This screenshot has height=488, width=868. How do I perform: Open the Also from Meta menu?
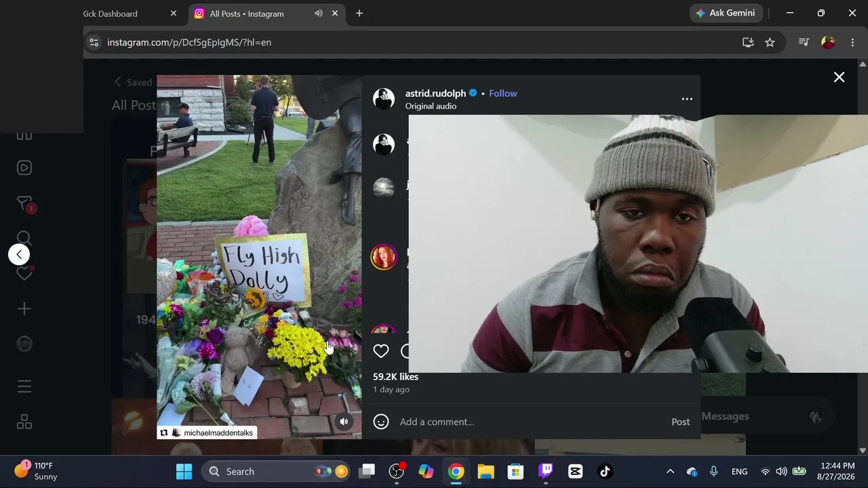24,422
